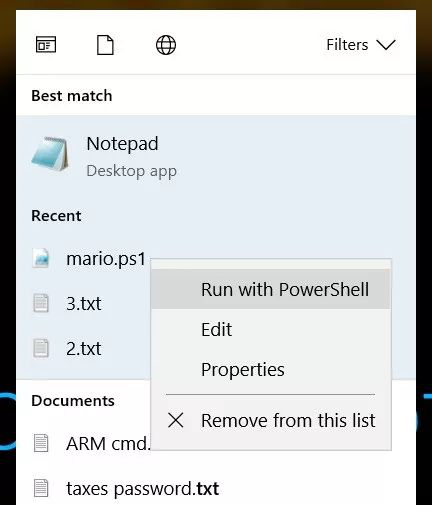
Task: Click the 3.txt document icon
Action: point(41,303)
